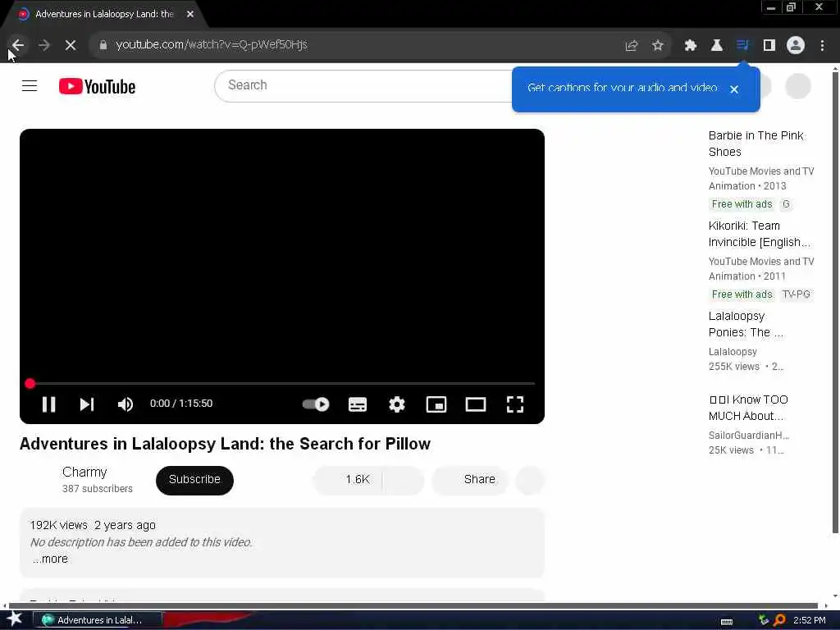The width and height of the screenshot is (840, 630).
Task: Open the Extensions puzzle icon
Action: click(690, 46)
